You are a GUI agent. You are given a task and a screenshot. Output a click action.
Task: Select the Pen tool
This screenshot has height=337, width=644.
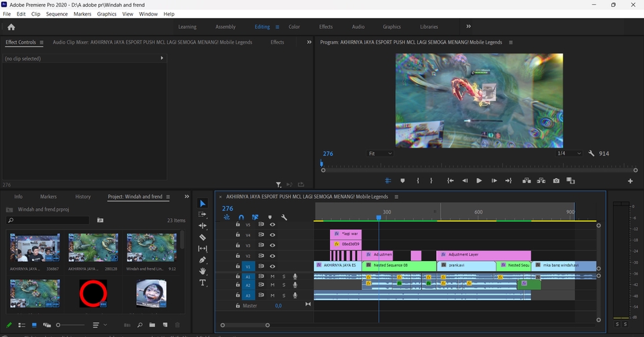(x=203, y=260)
